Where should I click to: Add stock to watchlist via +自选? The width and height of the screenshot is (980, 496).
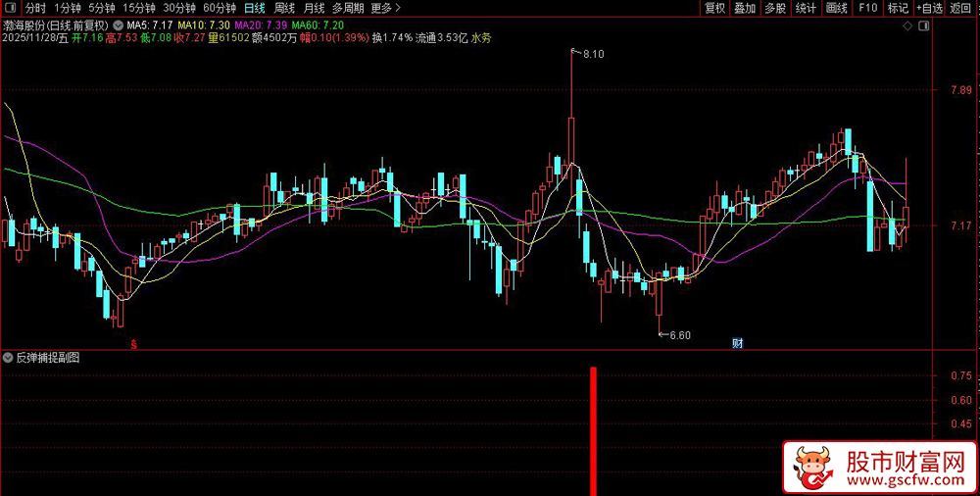[x=929, y=8]
